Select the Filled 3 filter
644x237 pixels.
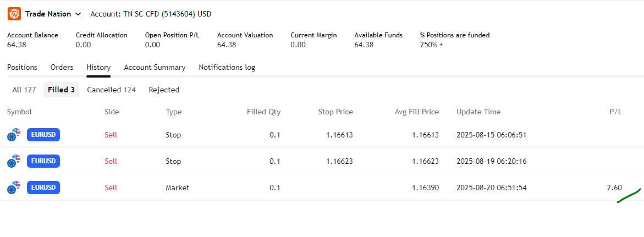click(61, 90)
